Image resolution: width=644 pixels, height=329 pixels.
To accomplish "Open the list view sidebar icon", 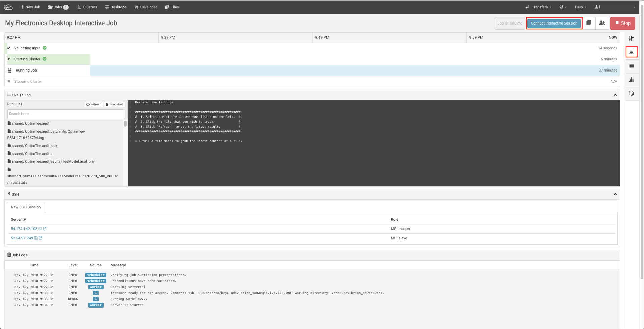I will click(x=631, y=66).
